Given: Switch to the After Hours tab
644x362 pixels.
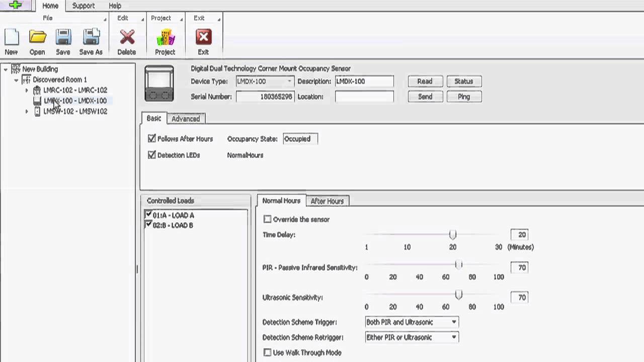Looking at the screenshot, I should click(x=327, y=201).
